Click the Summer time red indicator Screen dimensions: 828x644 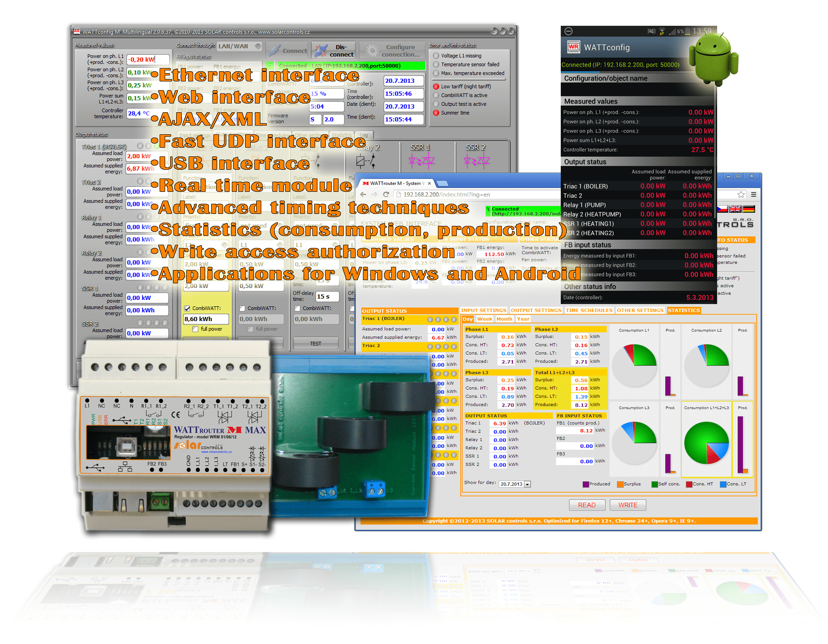tap(436, 113)
